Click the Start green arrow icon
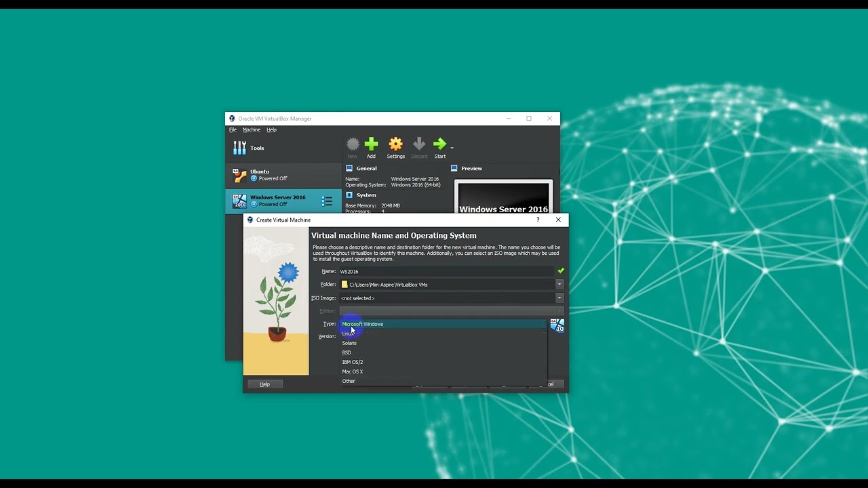Viewport: 868px width, 488px height. [x=440, y=144]
